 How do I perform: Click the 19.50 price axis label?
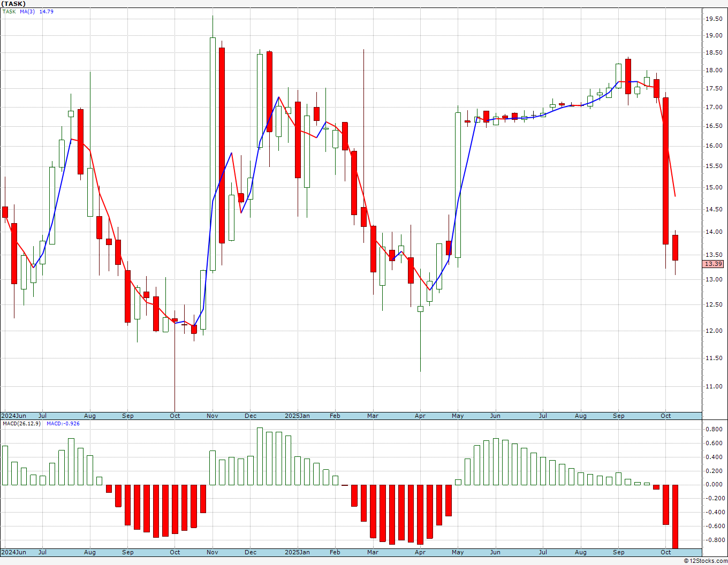coord(714,19)
